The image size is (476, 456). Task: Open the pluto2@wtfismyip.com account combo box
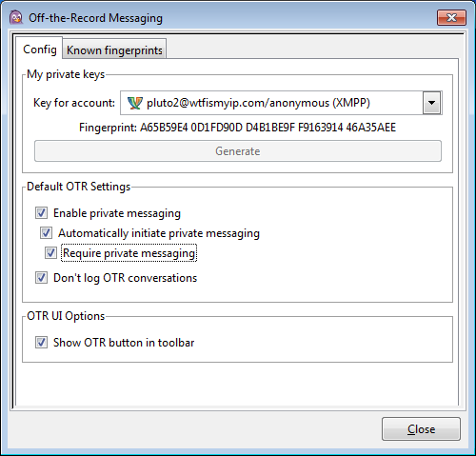(x=281, y=103)
